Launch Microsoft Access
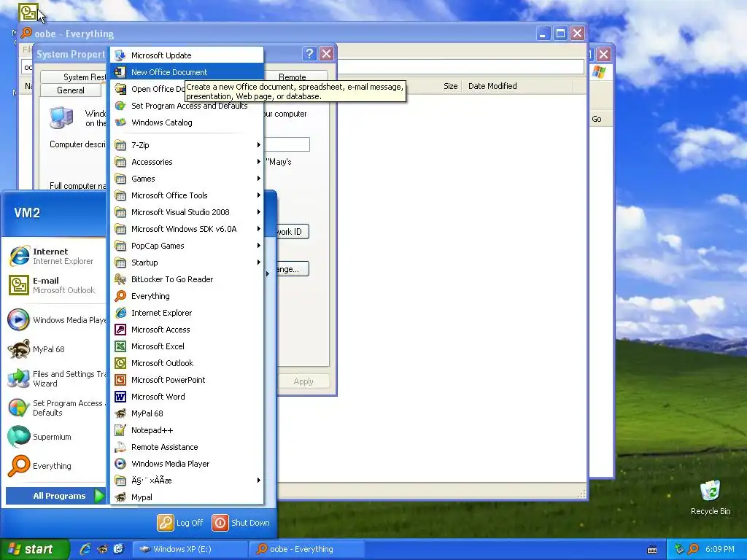747x560 pixels. 187,330
